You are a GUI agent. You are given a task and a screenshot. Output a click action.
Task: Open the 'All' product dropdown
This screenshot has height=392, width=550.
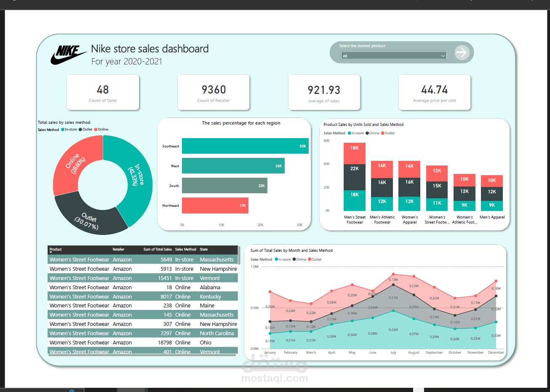click(x=394, y=56)
